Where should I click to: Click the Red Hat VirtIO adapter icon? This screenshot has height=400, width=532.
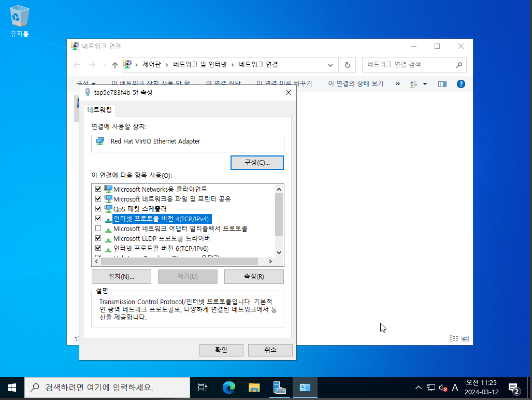coord(100,141)
